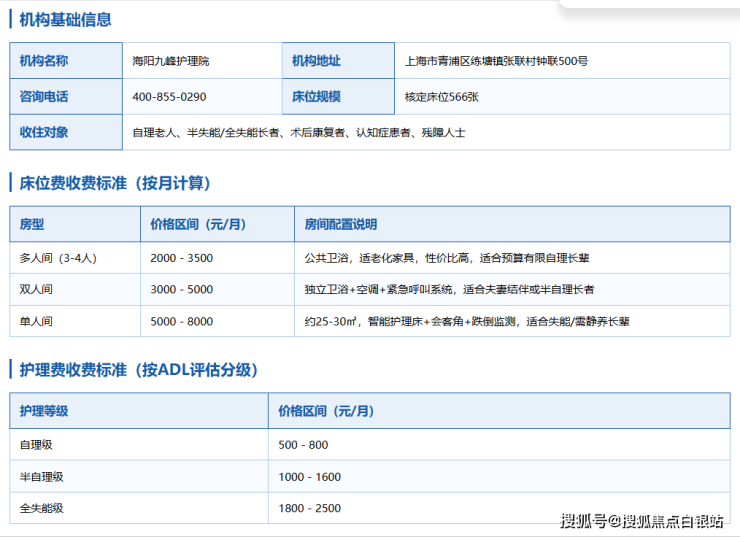Click the 床位规模 label cell

point(338,96)
